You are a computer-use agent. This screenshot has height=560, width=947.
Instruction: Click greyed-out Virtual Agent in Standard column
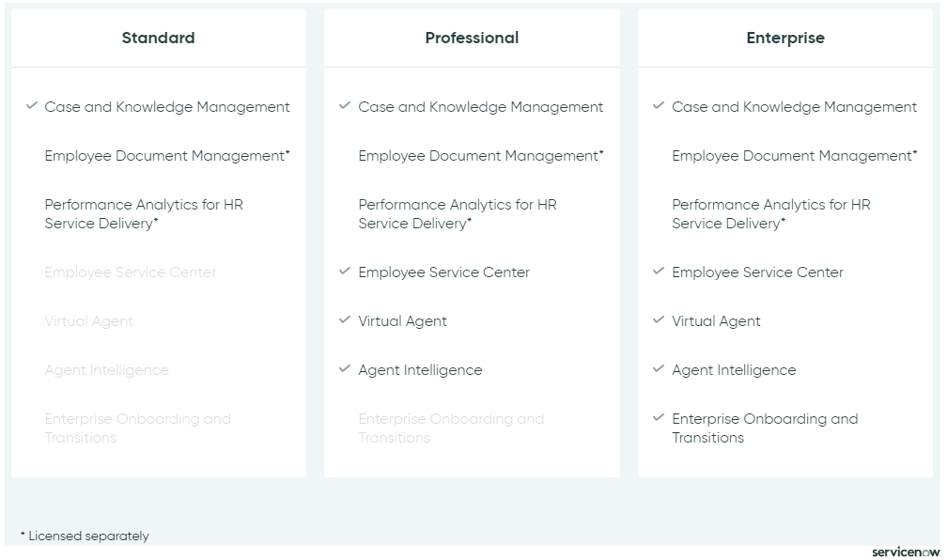coord(88,321)
